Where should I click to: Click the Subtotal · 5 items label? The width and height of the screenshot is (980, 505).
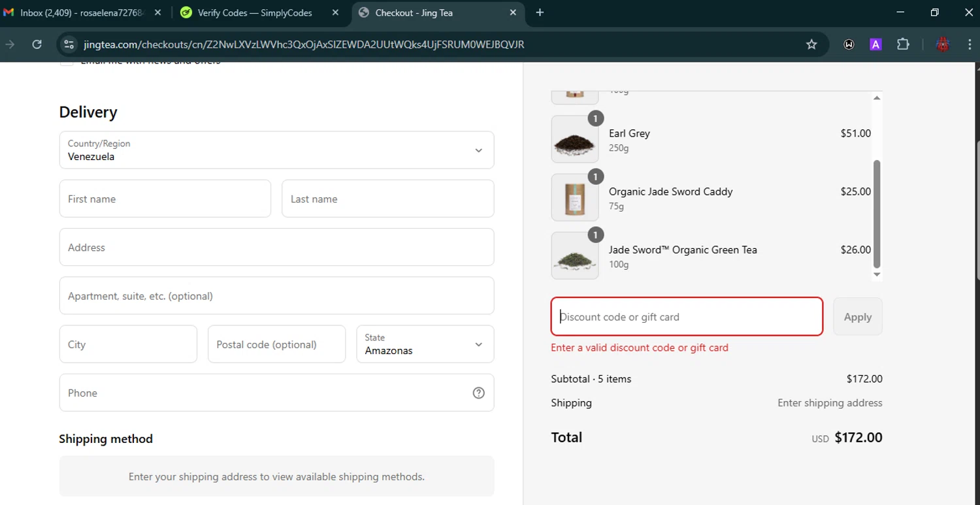pos(591,379)
